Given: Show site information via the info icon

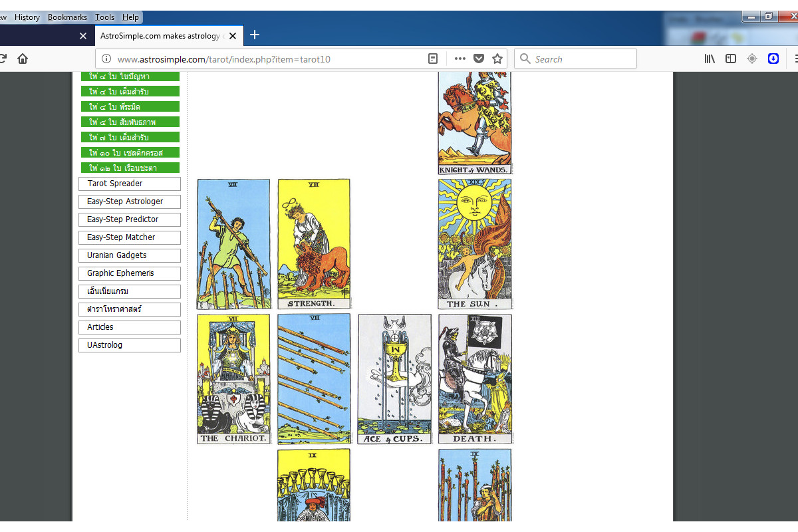Looking at the screenshot, I should 106,59.
